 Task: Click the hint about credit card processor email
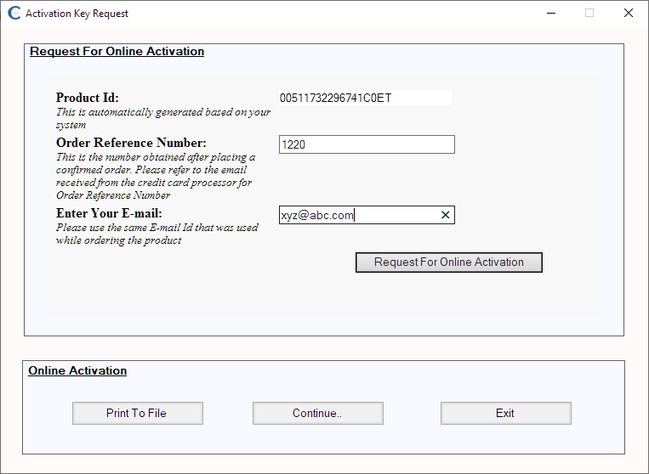point(155,176)
